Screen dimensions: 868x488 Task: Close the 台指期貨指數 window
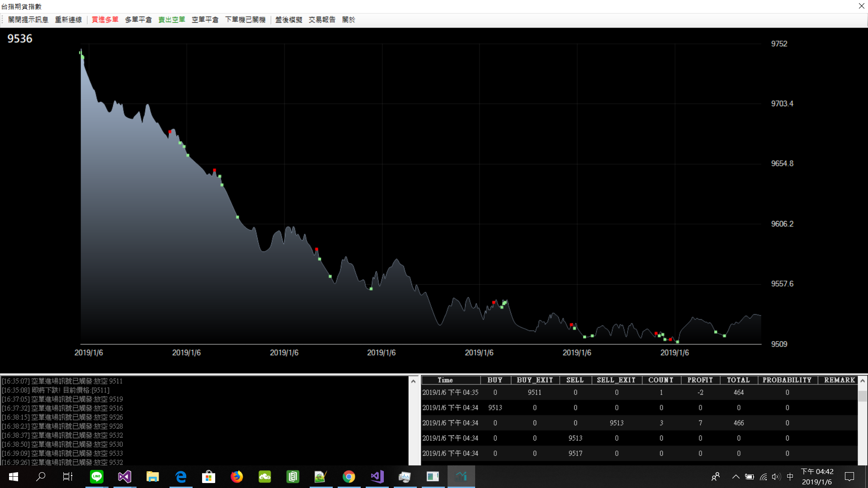click(x=861, y=6)
